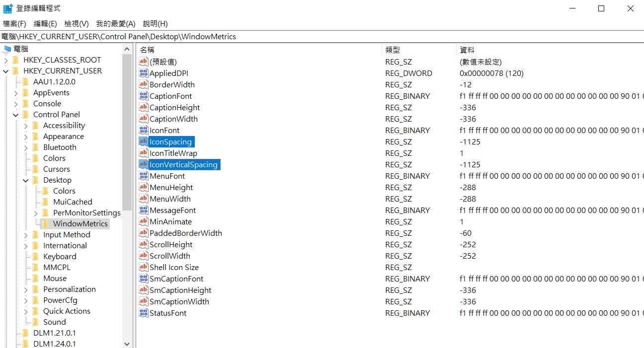
Task: Click the Mouse key folder icon
Action: (36, 278)
